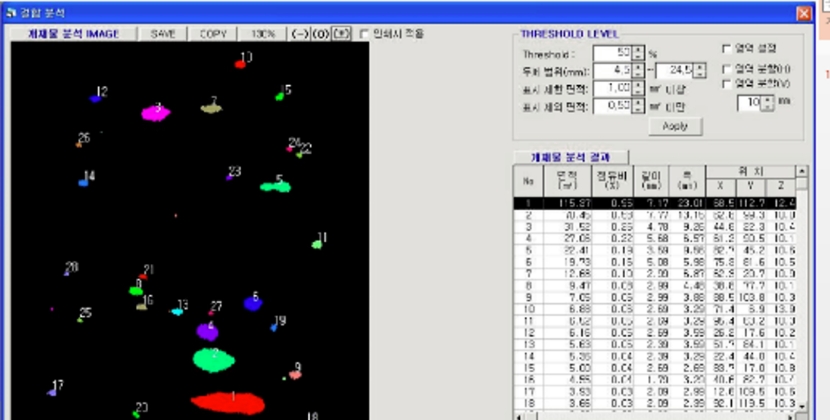Click the red inclusion labeled 10

point(240,64)
